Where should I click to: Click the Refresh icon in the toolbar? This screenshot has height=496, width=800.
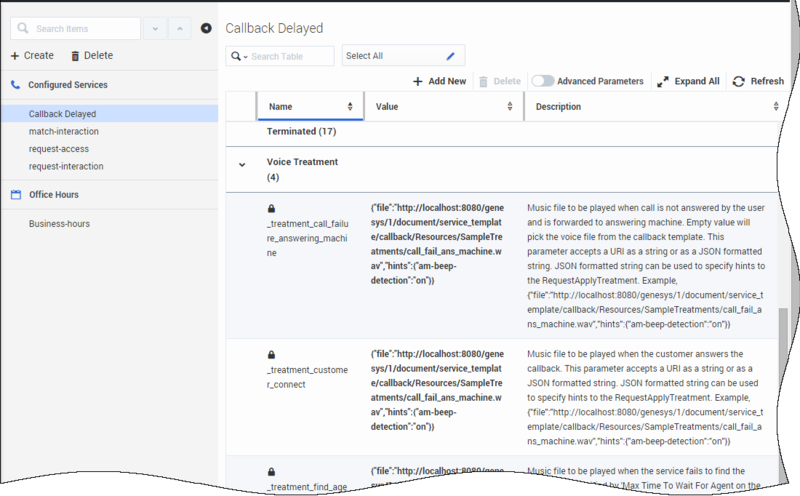(738, 81)
